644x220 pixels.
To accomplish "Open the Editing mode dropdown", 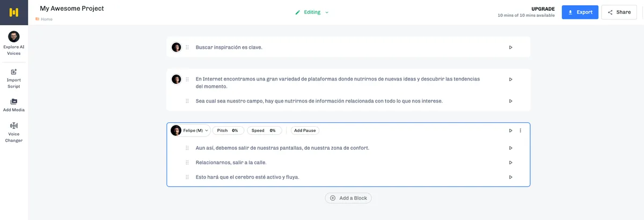I will [x=312, y=12].
